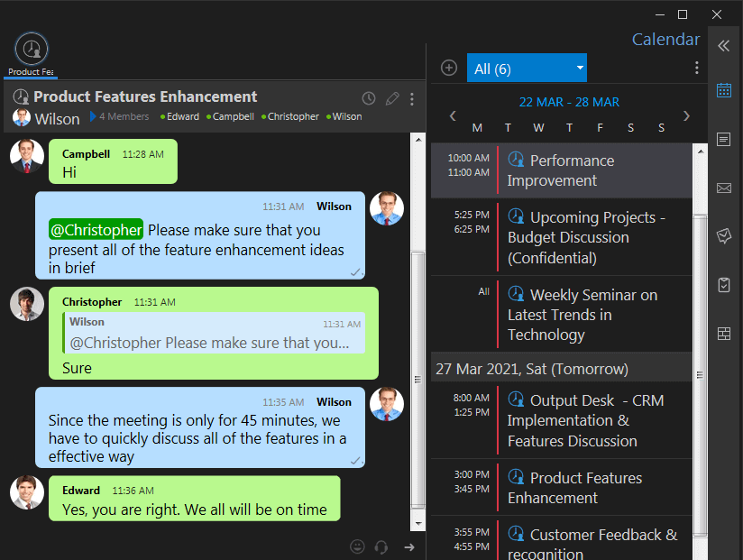
Task: Open calendar panel three-dot menu
Action: click(x=696, y=68)
